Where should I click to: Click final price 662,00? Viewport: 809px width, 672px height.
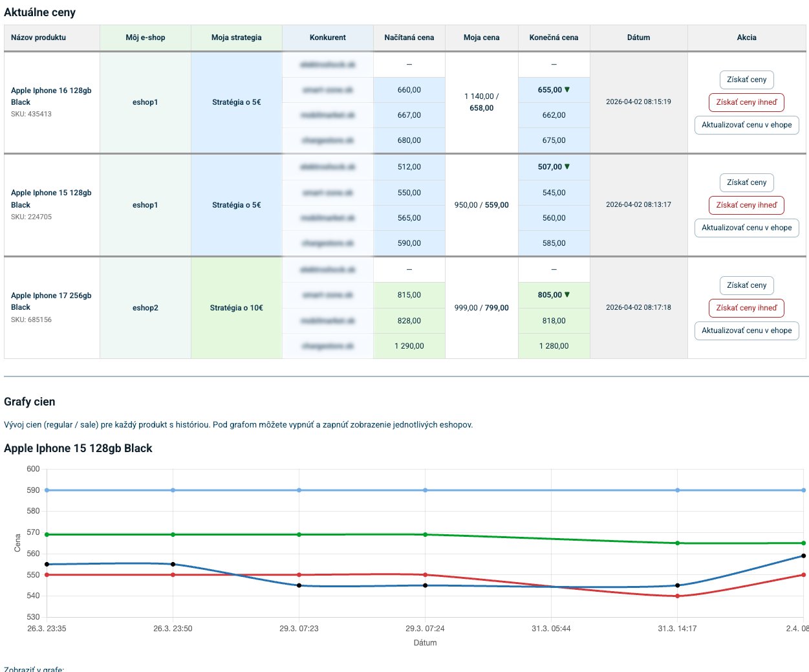coord(554,115)
